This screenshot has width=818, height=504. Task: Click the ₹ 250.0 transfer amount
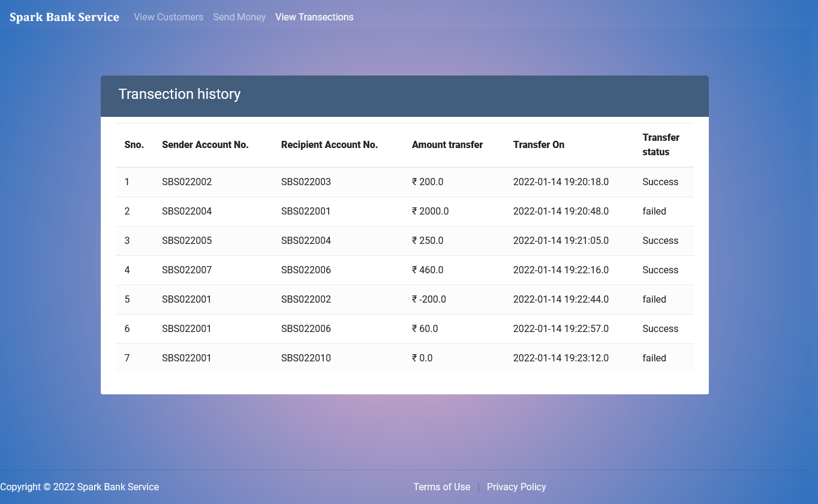click(428, 240)
